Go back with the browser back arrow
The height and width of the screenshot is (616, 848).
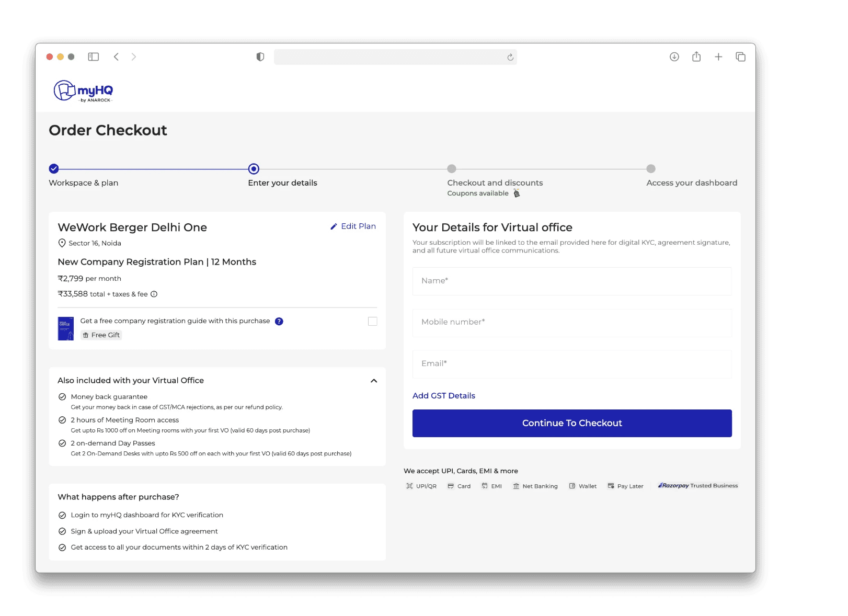coord(116,56)
